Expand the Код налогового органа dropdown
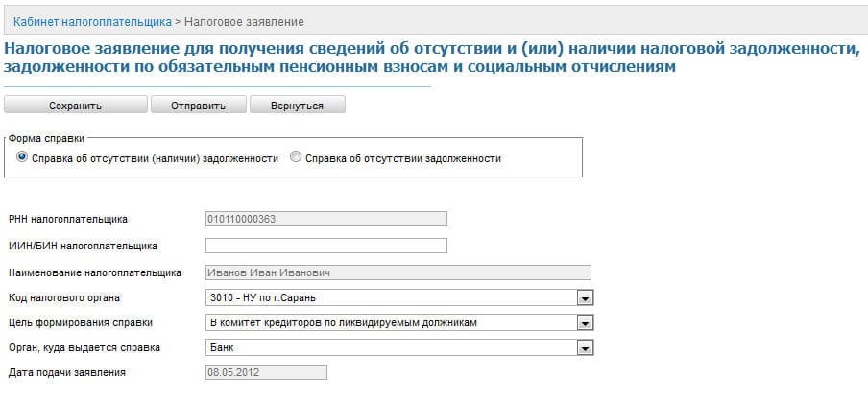This screenshot has height=402, width=868. [584, 297]
